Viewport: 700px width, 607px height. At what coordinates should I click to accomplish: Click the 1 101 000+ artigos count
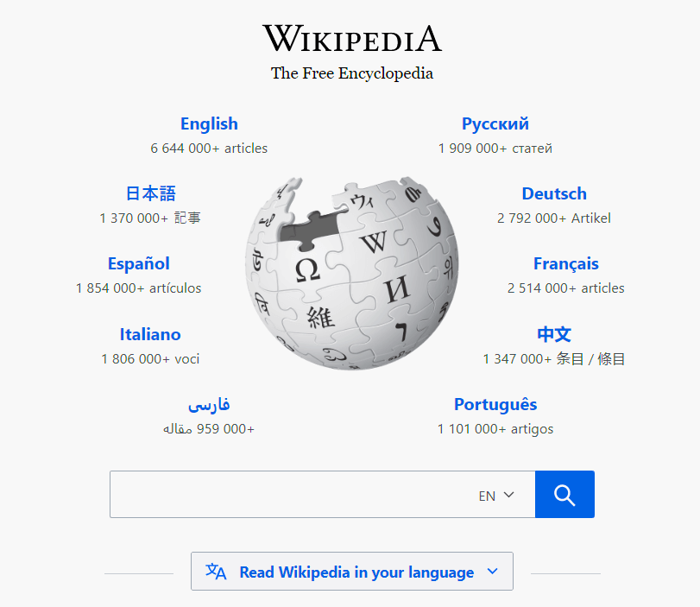(495, 429)
